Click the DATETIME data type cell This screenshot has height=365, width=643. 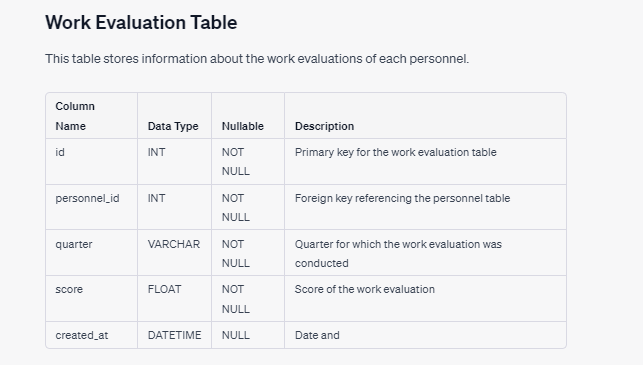(x=174, y=335)
